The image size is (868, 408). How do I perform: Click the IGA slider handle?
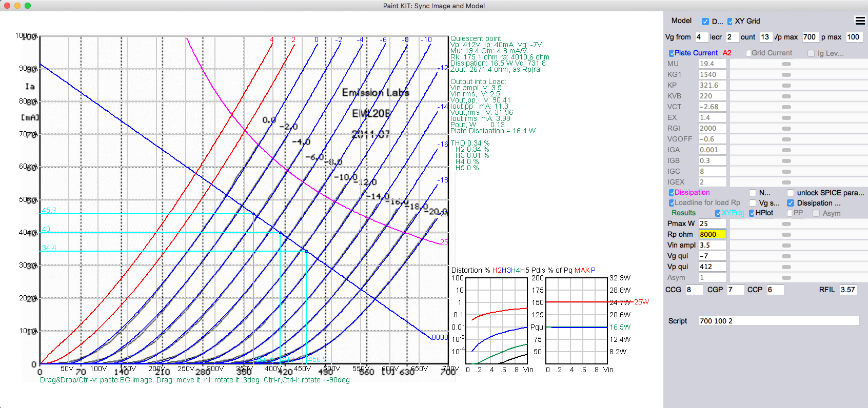tap(786, 150)
